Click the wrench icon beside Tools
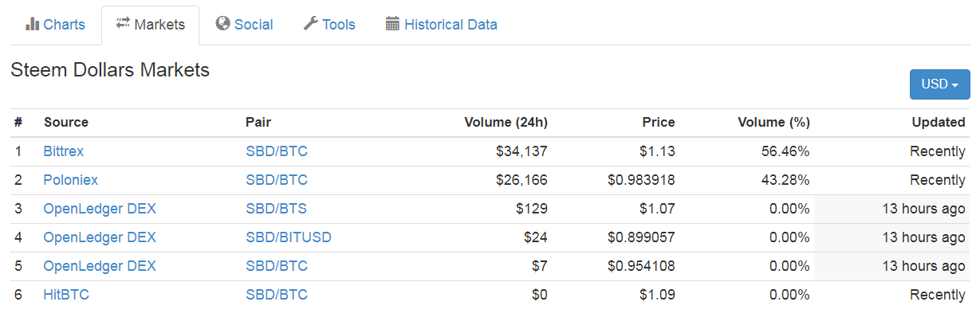 pos(310,24)
